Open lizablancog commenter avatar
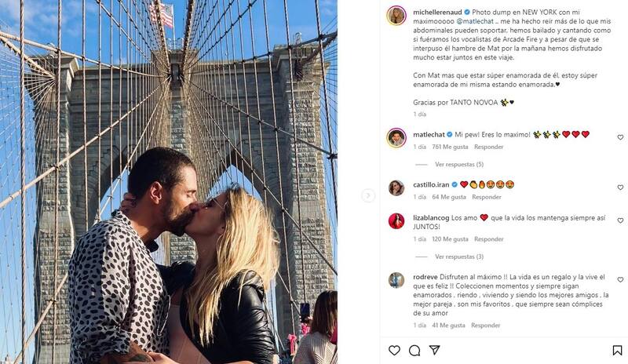 click(x=396, y=221)
